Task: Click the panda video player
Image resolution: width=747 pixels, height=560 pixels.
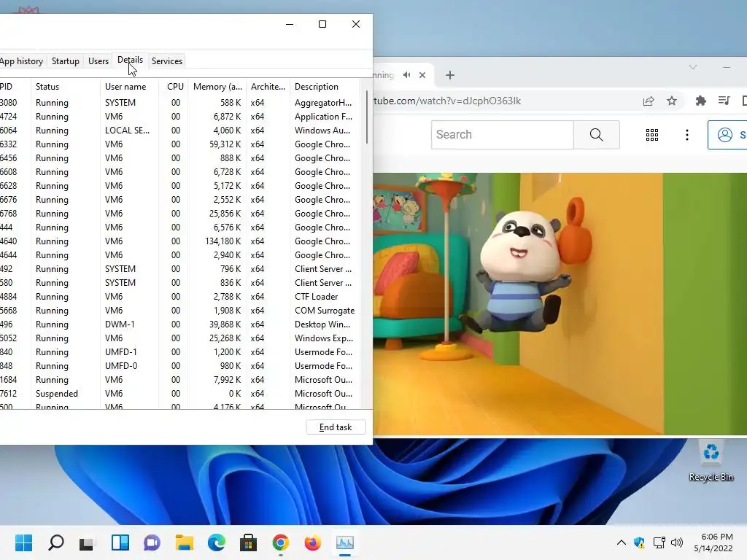Action: [x=560, y=304]
